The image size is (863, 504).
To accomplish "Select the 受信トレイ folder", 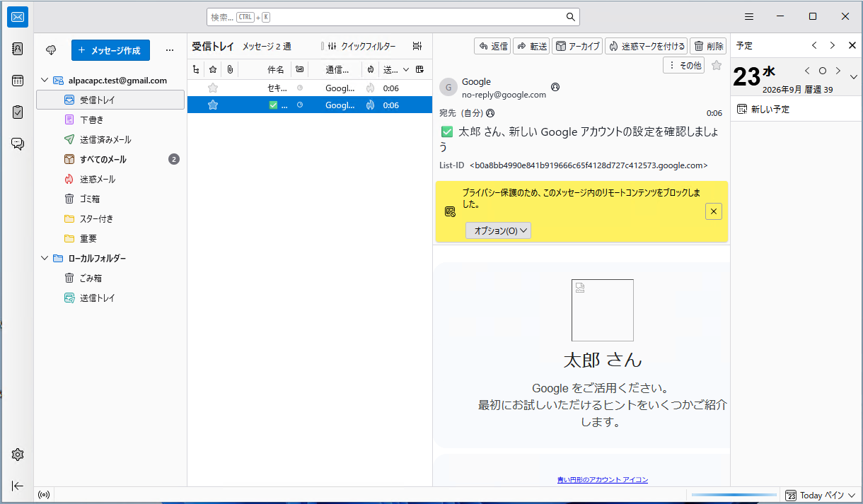I will pos(110,100).
